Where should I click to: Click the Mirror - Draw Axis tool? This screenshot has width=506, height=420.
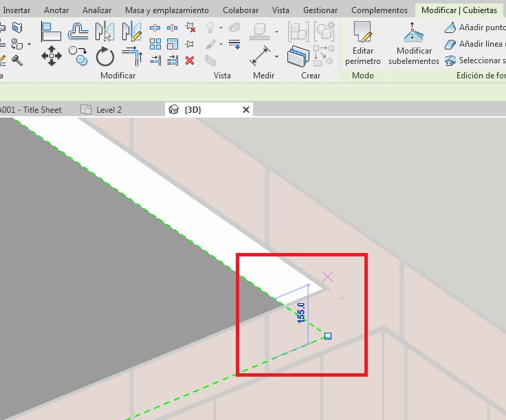[131, 32]
